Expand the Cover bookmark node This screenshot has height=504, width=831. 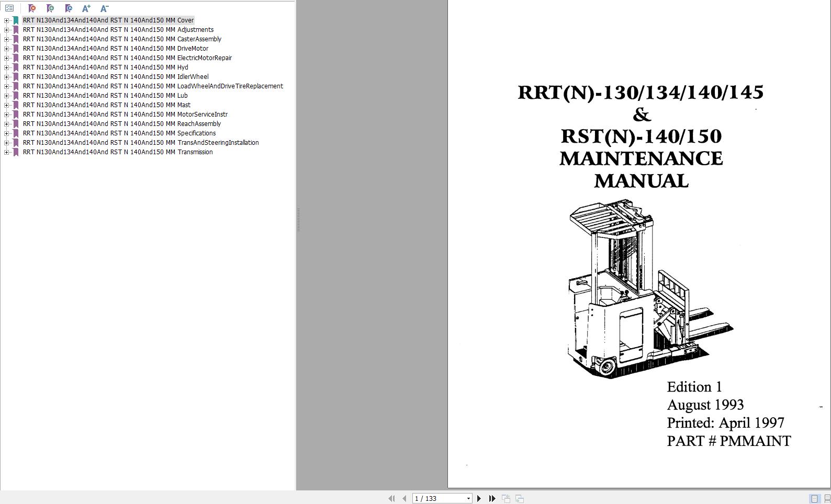point(6,20)
